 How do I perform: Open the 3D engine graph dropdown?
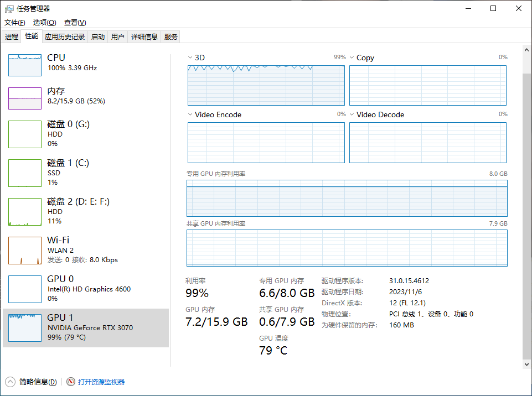tap(190, 58)
